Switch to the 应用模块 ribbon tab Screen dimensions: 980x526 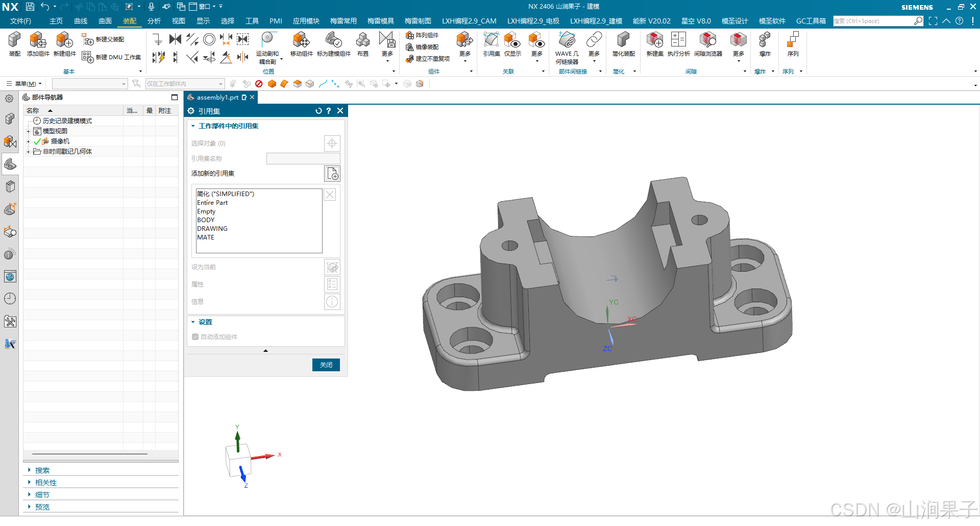(306, 21)
